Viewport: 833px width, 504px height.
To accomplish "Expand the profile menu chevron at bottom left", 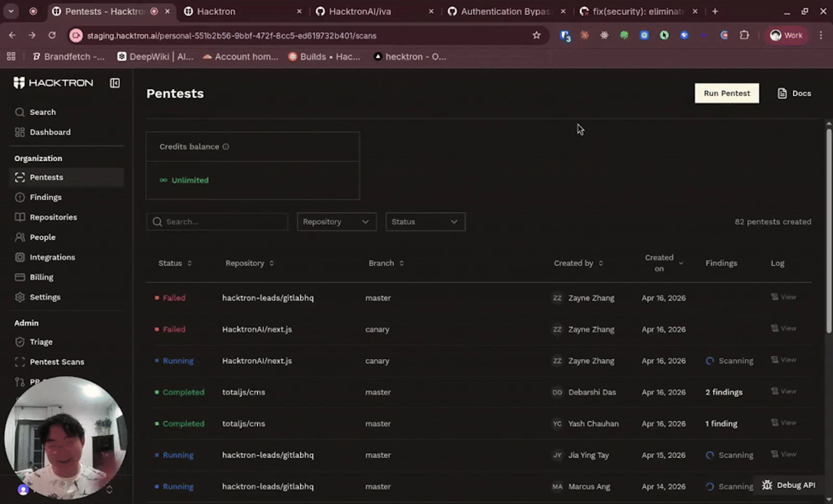I will [x=109, y=489].
